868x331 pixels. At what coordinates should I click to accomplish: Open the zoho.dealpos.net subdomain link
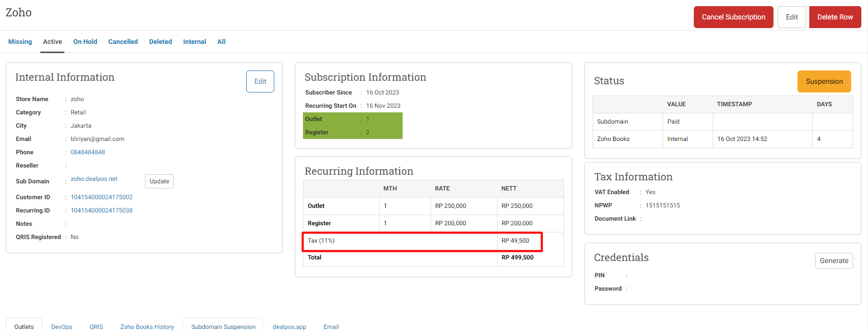94,179
